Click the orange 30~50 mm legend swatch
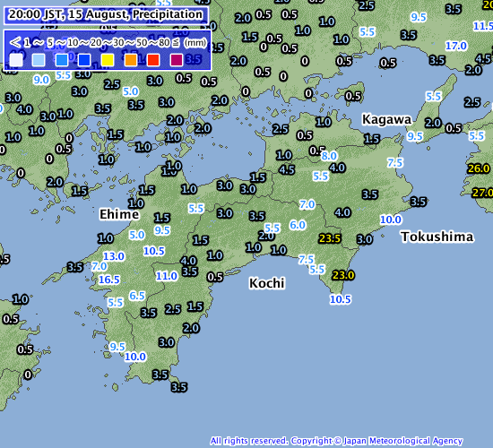This screenshot has width=493, height=448. [131, 60]
